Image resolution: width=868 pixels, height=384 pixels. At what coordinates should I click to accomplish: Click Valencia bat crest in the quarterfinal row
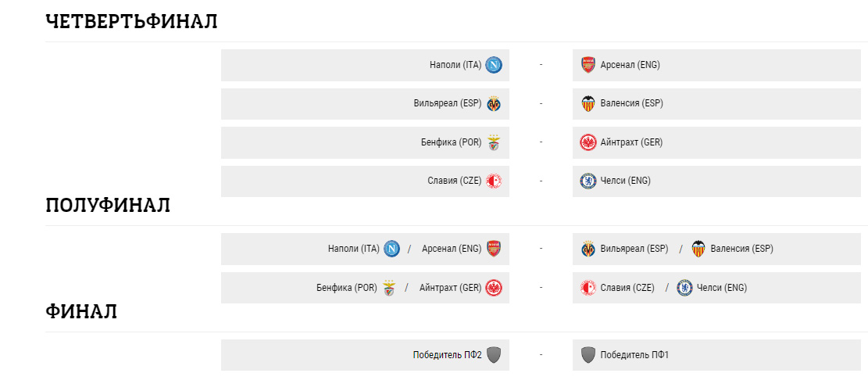click(x=588, y=103)
